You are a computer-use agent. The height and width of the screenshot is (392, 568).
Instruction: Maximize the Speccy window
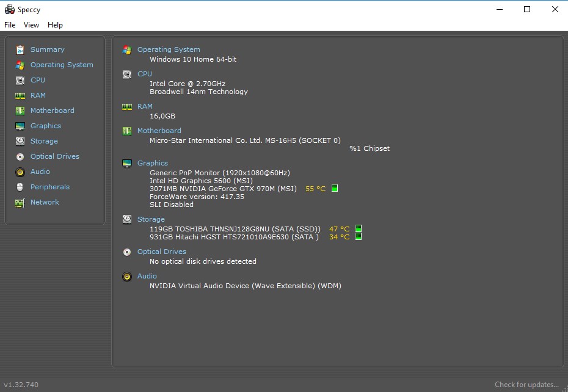coord(527,9)
